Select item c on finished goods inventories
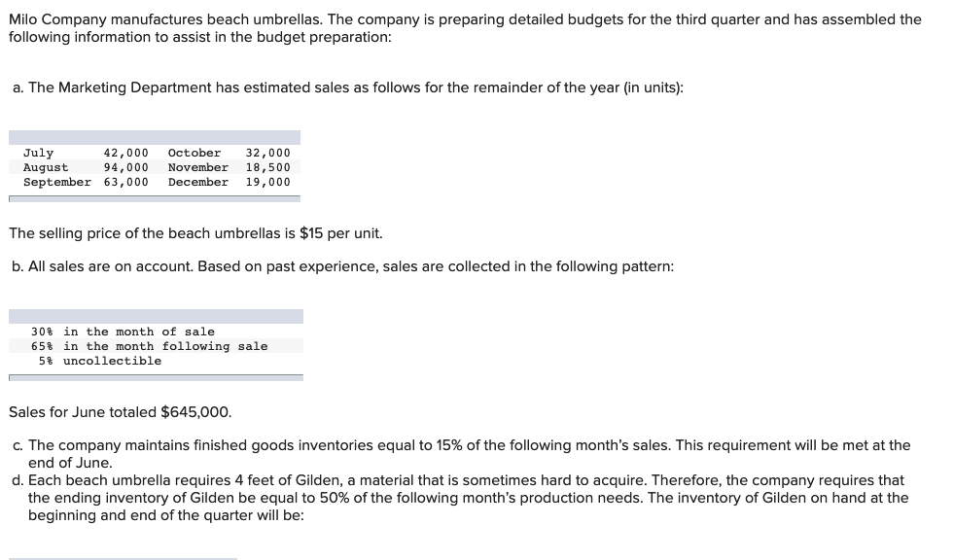Viewport: 954px width, 560px height. pos(461,454)
